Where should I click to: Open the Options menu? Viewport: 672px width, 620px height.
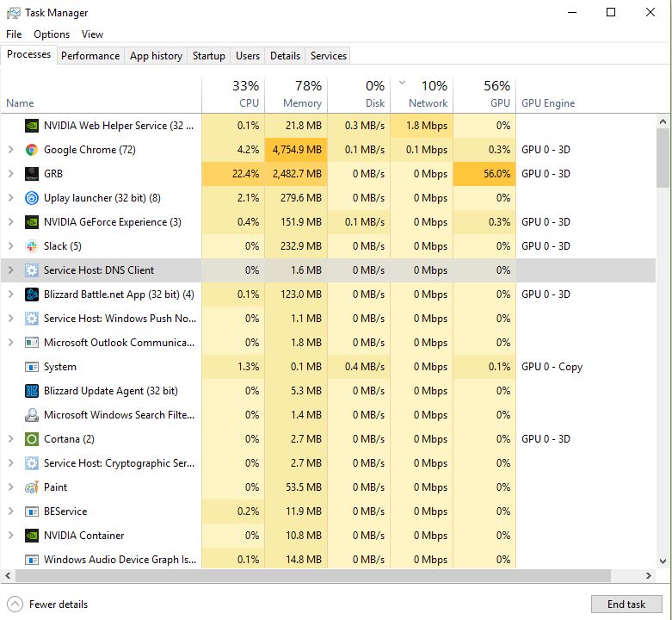pyautogui.click(x=52, y=34)
